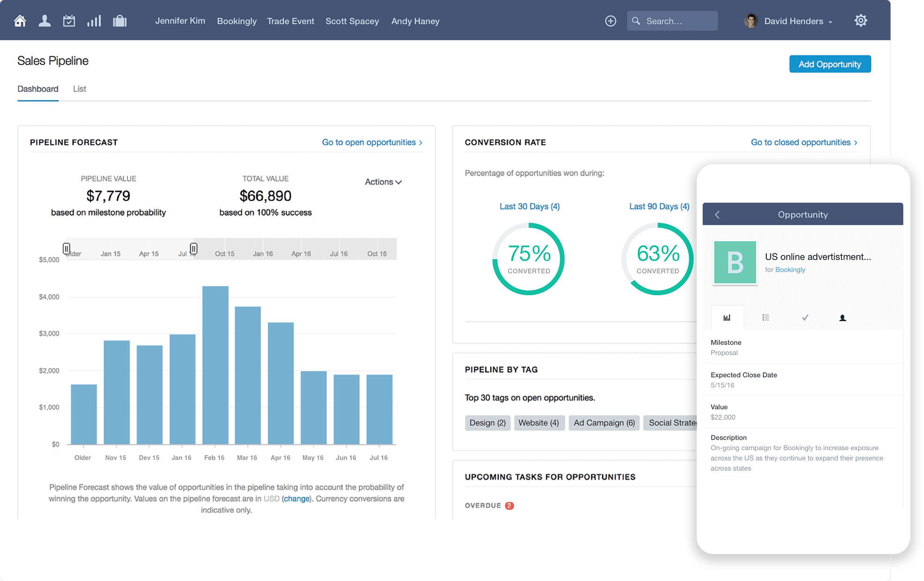924x581 pixels.
Task: Toggle the 'Design (2)' tag filter
Action: coord(487,422)
